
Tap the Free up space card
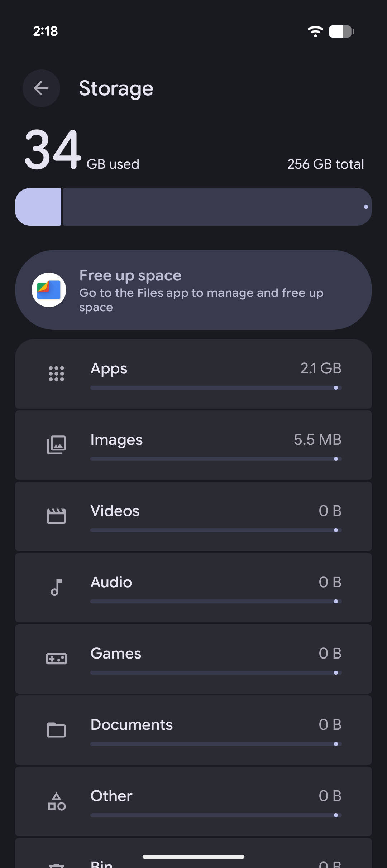(x=193, y=290)
